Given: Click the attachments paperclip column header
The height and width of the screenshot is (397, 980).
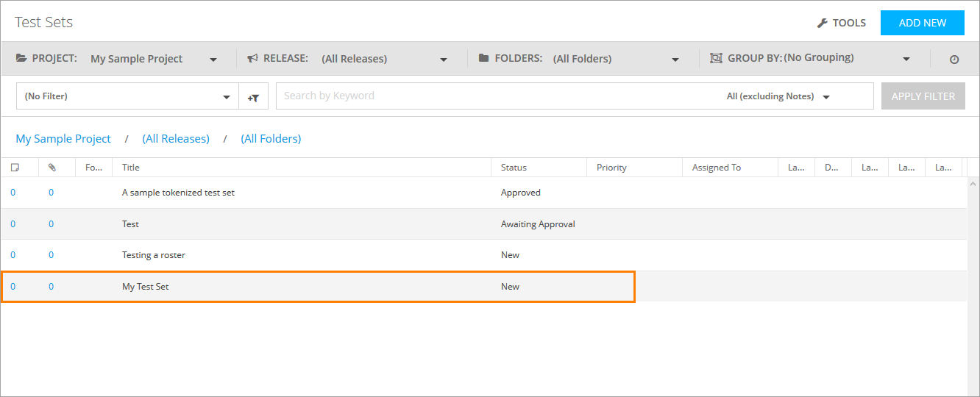Looking at the screenshot, I should point(52,168).
